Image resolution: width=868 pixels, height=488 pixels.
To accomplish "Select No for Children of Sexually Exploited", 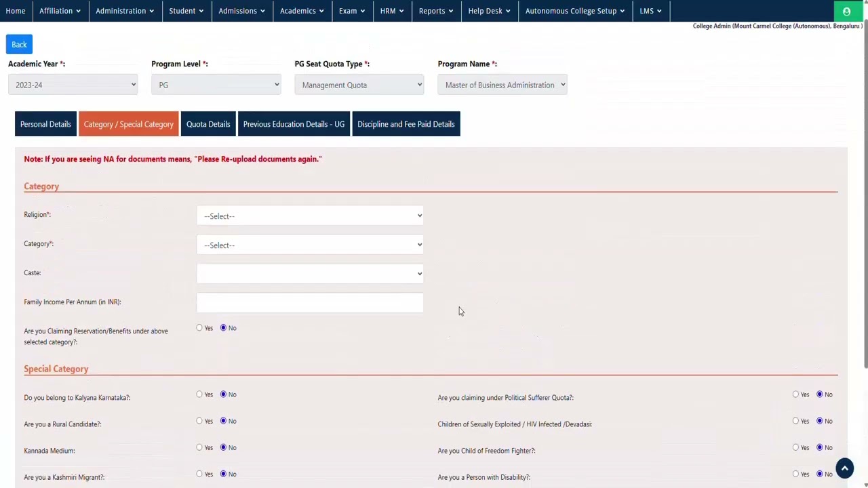I will pyautogui.click(x=819, y=421).
